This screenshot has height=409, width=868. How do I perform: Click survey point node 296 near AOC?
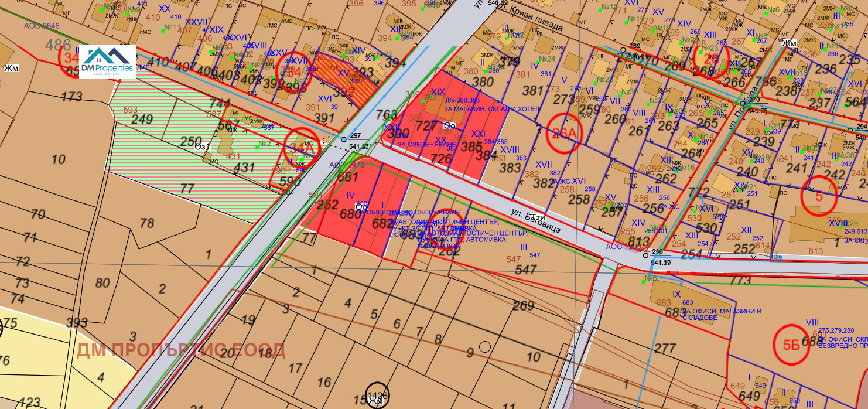(645, 255)
